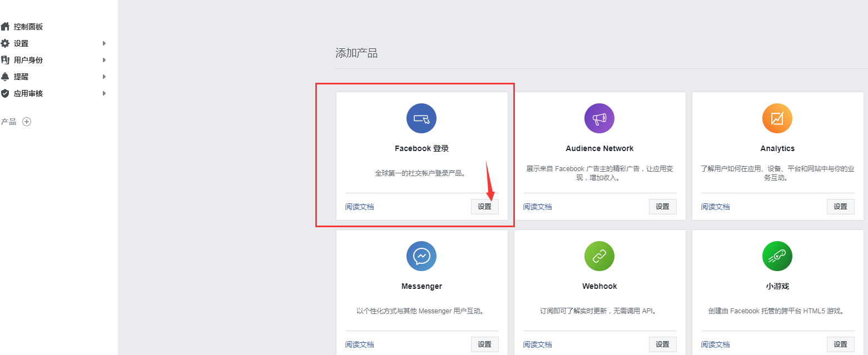Viewport: 868px width, 355px height.
Task: Click the plus icon next to 产品
Action: (x=27, y=122)
